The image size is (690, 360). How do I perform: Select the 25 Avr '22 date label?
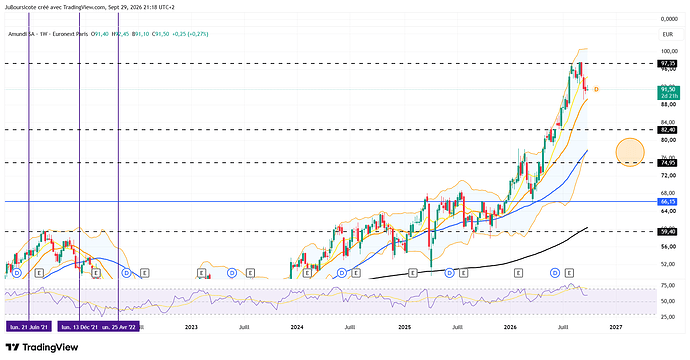120,327
